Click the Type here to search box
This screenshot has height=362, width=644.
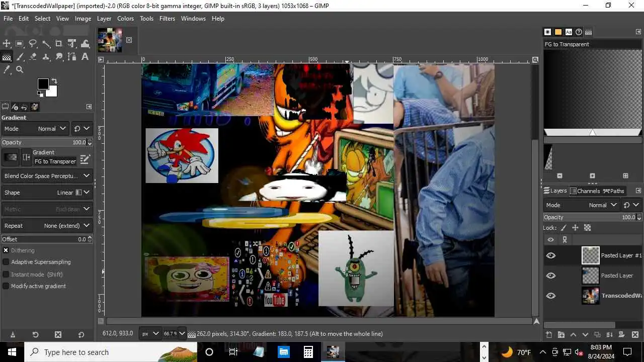tap(111, 352)
